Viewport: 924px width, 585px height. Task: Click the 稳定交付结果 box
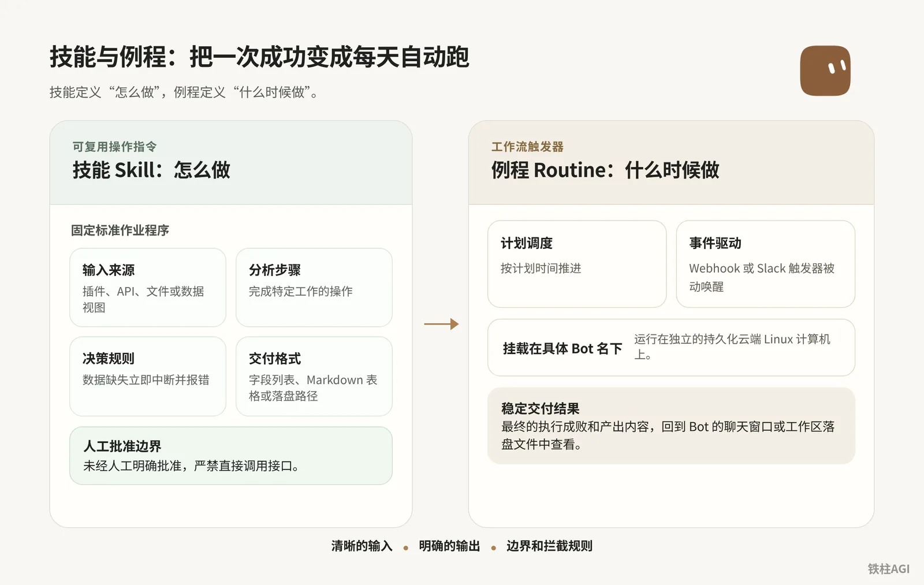click(x=671, y=426)
